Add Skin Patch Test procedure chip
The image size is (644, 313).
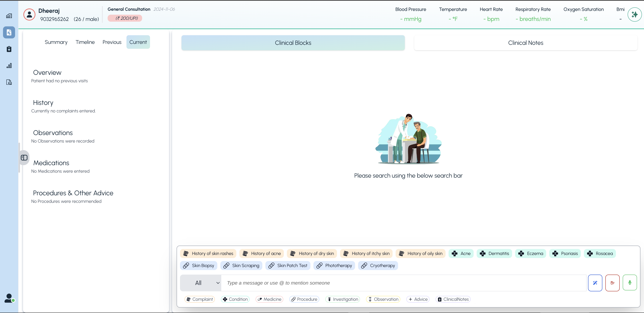click(x=288, y=266)
